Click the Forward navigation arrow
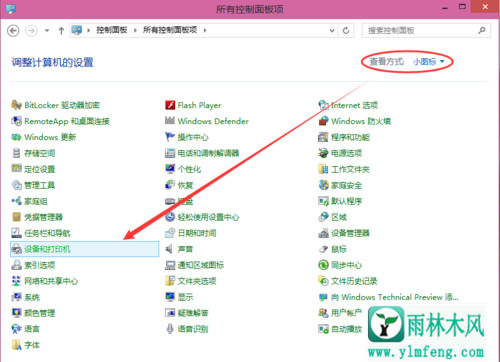The width and height of the screenshot is (500, 362). click(32, 31)
